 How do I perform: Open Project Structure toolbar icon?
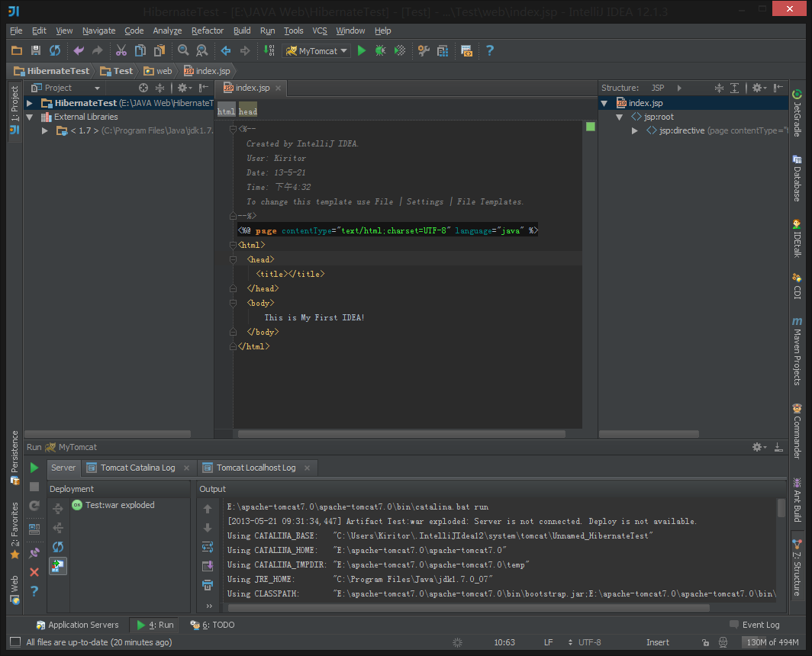coord(443,51)
